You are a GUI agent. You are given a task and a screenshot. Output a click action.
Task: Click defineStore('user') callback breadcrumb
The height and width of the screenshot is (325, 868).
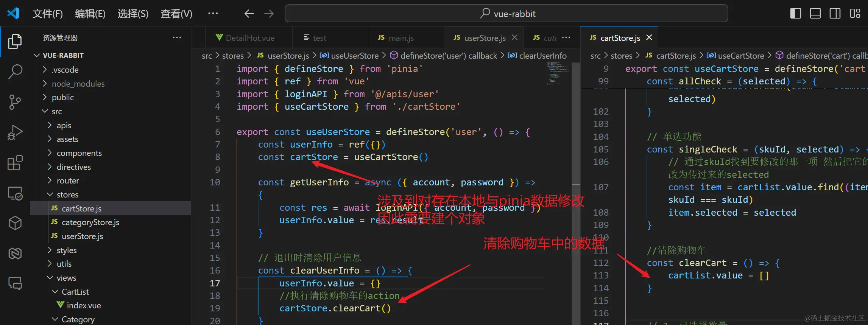[x=449, y=56]
